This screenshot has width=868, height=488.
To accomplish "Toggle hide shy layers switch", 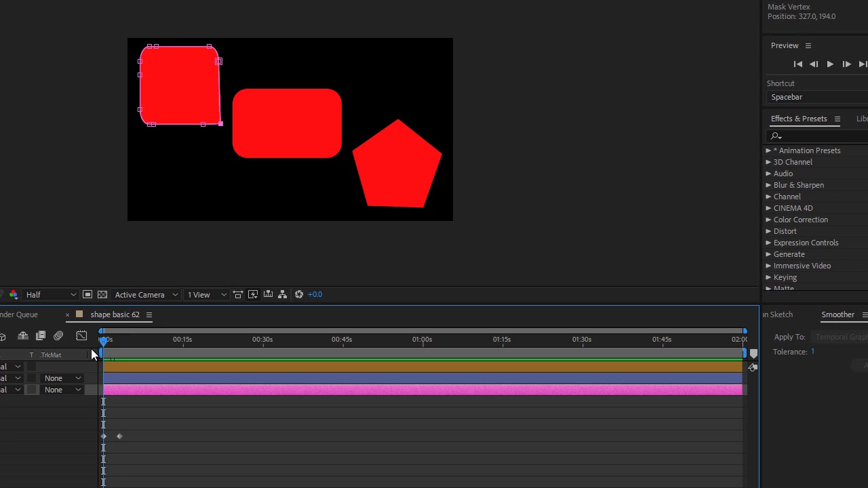I will click(x=23, y=335).
